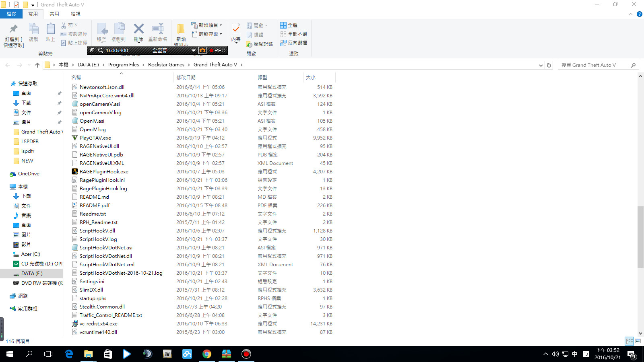The height and width of the screenshot is (362, 644).
Task: Click the scroll down arrow of file list
Action: pyautogui.click(x=640, y=333)
